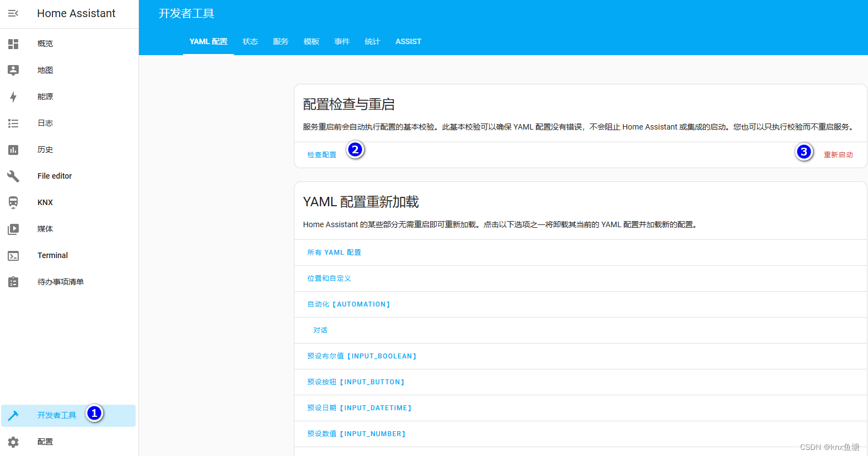Switch to the 服务 tab
Viewport: 868px width, 456px height.
pos(281,41)
